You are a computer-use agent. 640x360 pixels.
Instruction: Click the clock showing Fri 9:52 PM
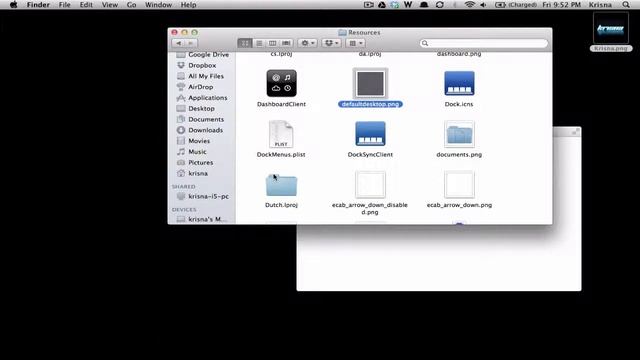coord(561,5)
